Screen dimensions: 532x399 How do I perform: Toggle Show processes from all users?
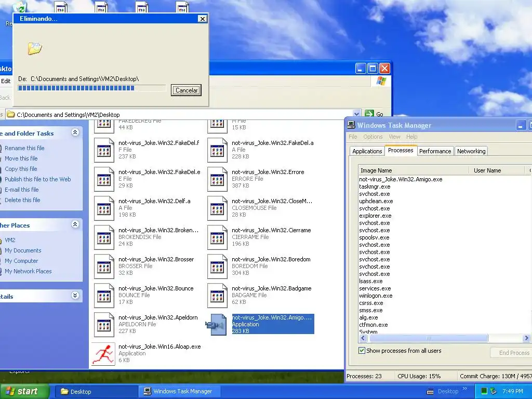click(362, 351)
